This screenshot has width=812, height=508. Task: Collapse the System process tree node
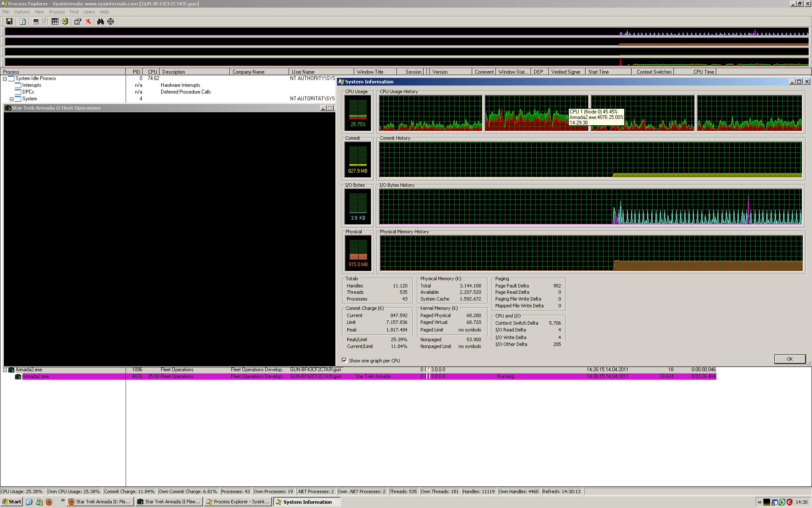click(12, 99)
